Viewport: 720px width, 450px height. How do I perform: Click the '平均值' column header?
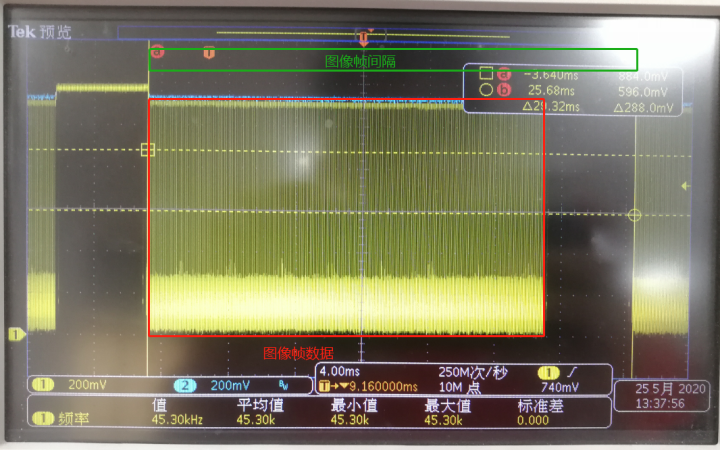click(260, 405)
